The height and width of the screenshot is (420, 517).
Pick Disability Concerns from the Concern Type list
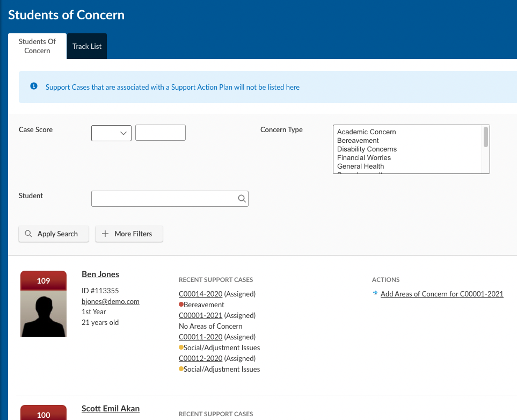coord(367,149)
